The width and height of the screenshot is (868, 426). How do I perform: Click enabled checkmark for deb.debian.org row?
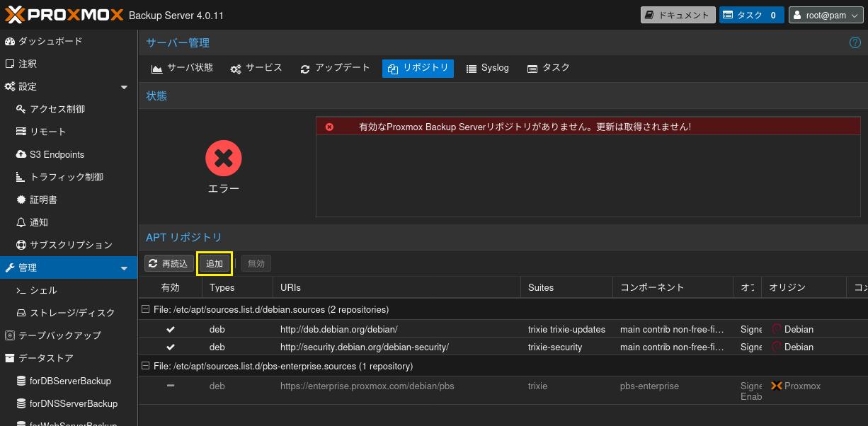tap(171, 329)
